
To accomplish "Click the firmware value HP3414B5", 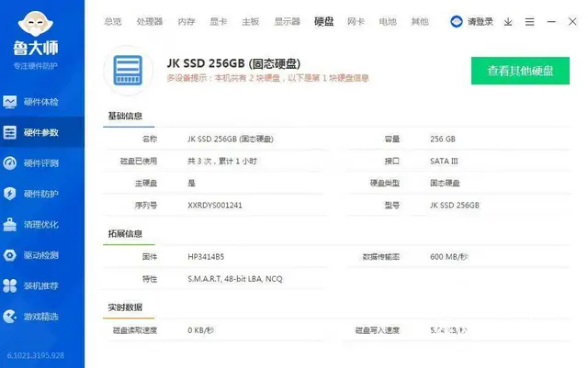I will [x=206, y=257].
